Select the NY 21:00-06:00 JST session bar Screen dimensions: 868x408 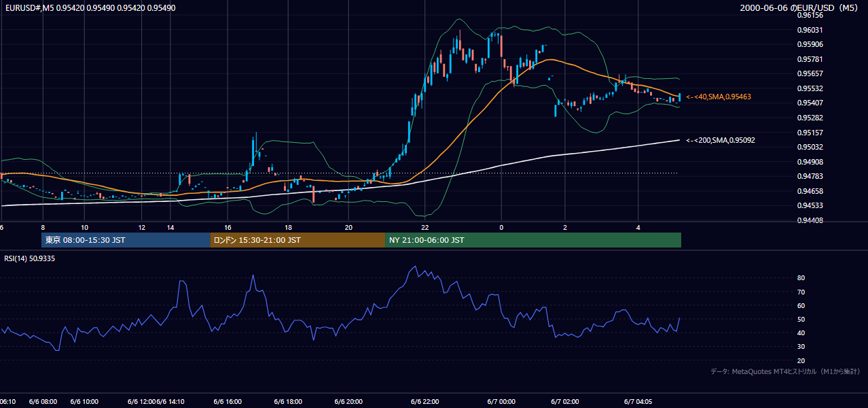tap(533, 240)
